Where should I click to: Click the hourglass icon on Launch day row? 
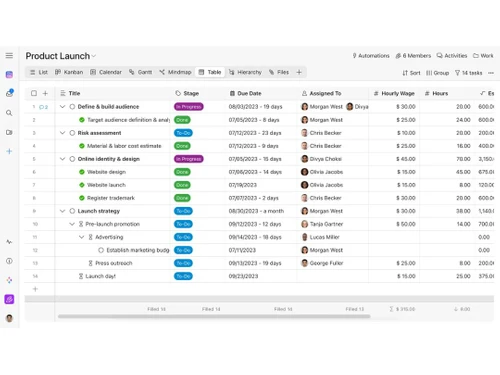(x=81, y=276)
